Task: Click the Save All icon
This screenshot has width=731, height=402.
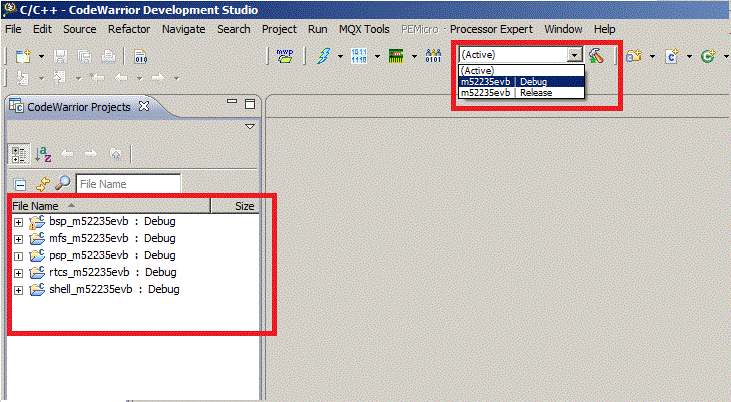Action: tap(84, 56)
